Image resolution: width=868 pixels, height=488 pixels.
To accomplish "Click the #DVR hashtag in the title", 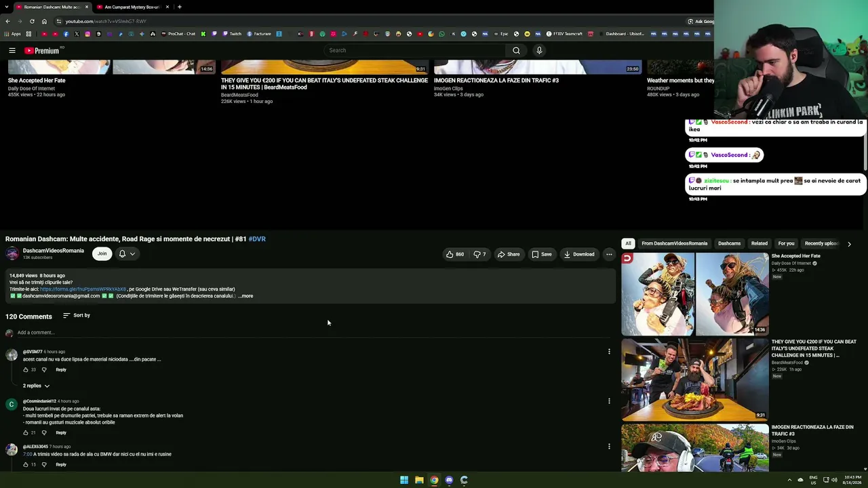I will 257,239.
